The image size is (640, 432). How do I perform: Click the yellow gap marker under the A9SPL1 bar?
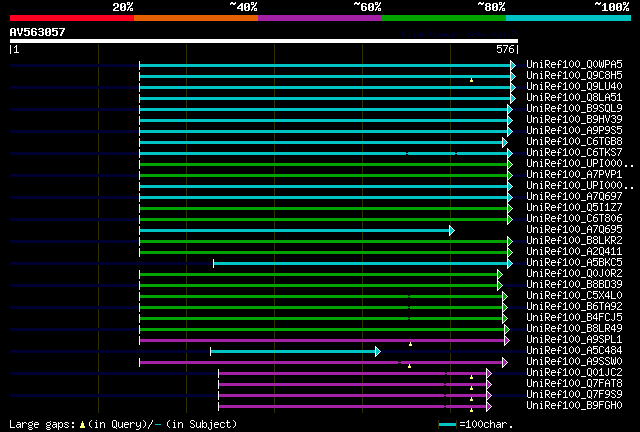[x=411, y=345]
